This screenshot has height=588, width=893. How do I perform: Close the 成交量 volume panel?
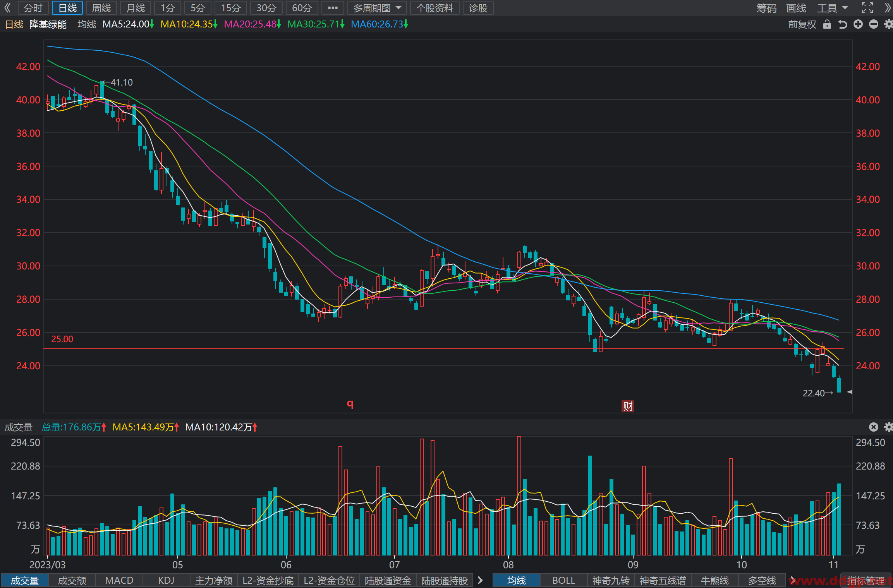tap(874, 427)
